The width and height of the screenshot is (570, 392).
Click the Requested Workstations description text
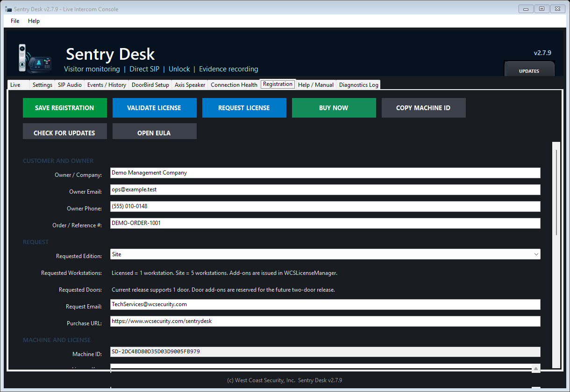[x=224, y=273]
